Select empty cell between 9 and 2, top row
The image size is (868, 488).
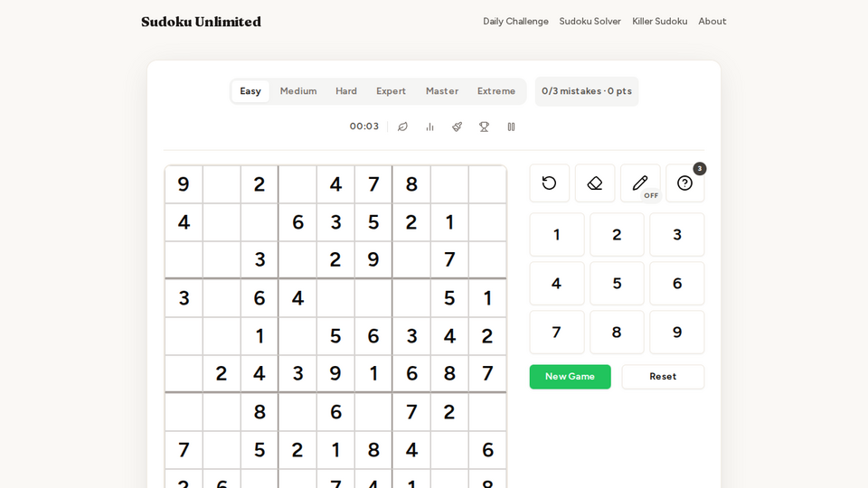222,184
